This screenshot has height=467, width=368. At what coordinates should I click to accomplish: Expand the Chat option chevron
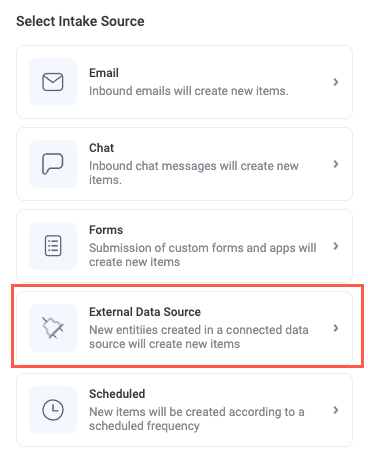[x=336, y=164]
